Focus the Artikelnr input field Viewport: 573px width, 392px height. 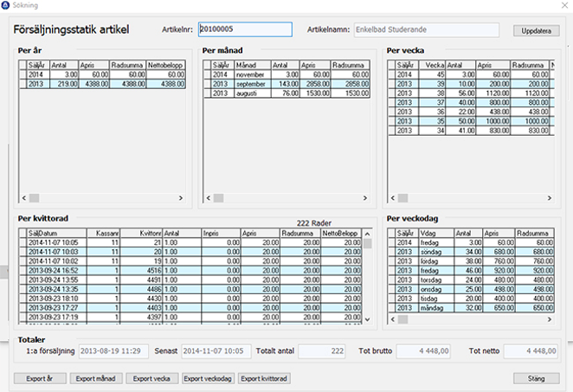click(x=245, y=29)
